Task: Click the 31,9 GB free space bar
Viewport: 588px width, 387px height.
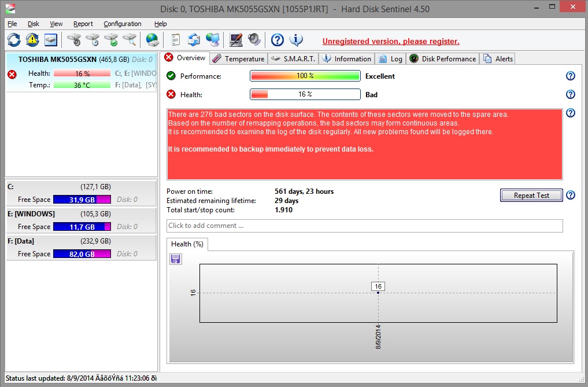Action: pos(82,200)
